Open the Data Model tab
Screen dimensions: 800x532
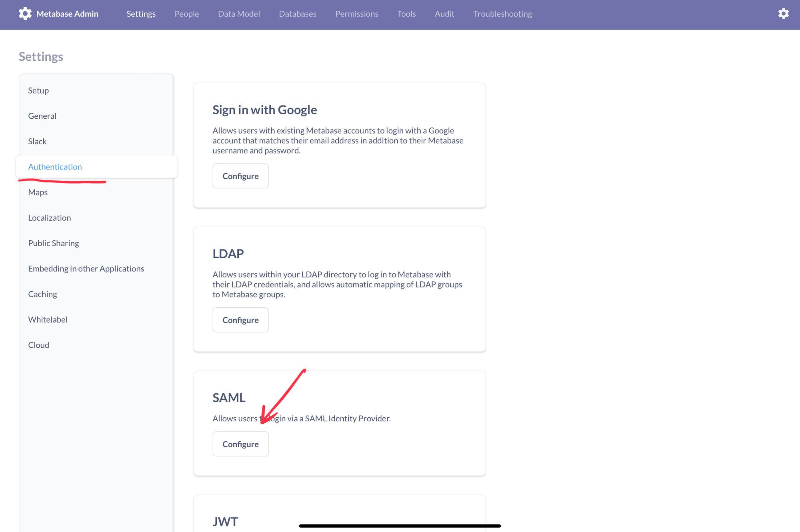[x=239, y=14]
